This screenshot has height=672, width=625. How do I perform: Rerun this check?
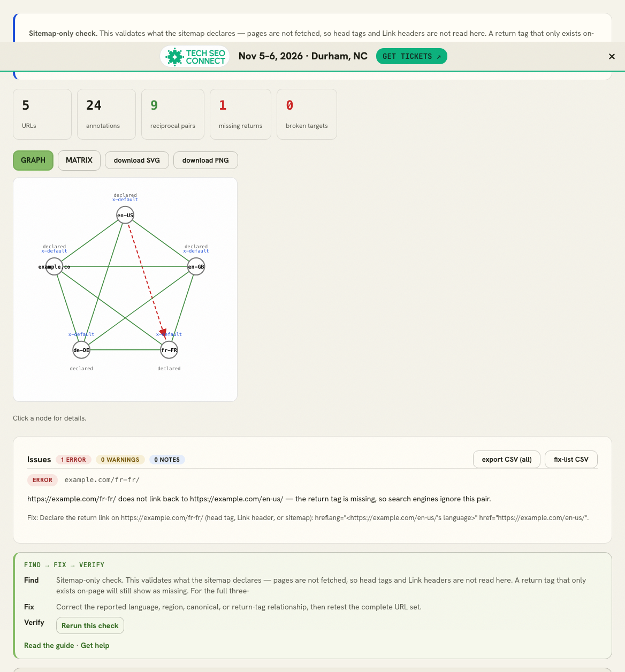pyautogui.click(x=90, y=625)
